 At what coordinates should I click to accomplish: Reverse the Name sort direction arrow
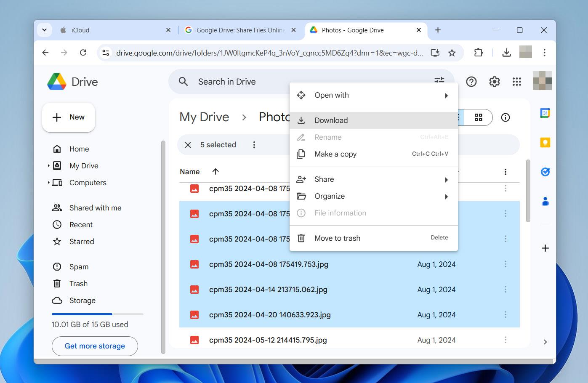(x=216, y=171)
